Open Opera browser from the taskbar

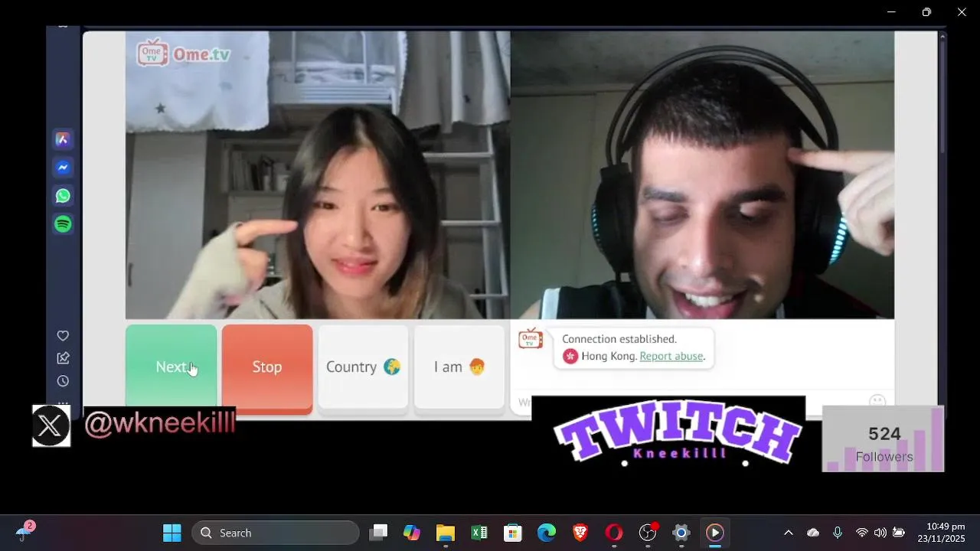pos(614,533)
